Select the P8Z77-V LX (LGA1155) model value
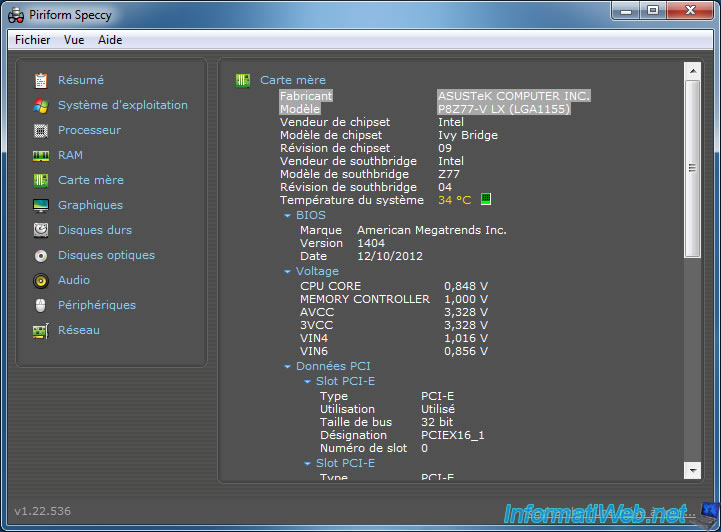Screen dimensions: 721x532 click(x=504, y=109)
